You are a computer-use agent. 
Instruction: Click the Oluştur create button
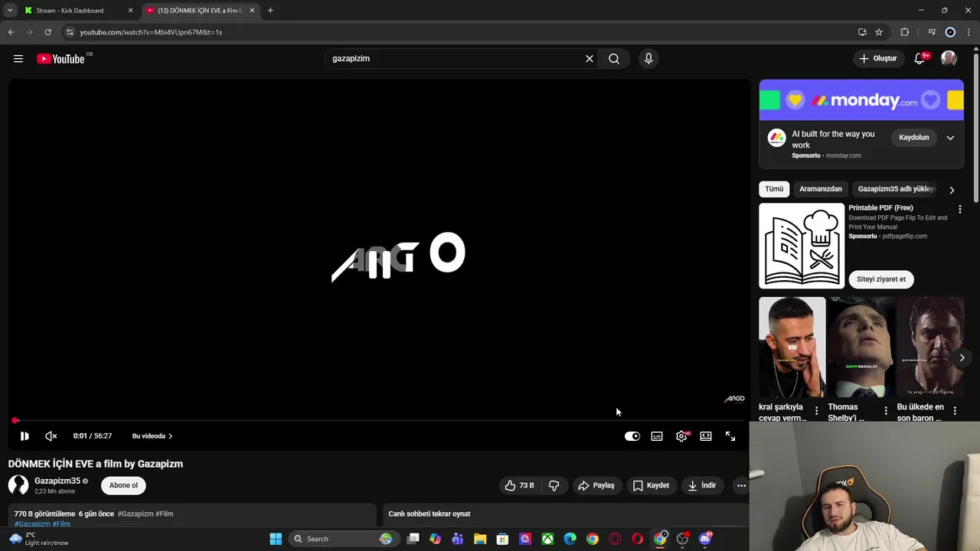877,59
